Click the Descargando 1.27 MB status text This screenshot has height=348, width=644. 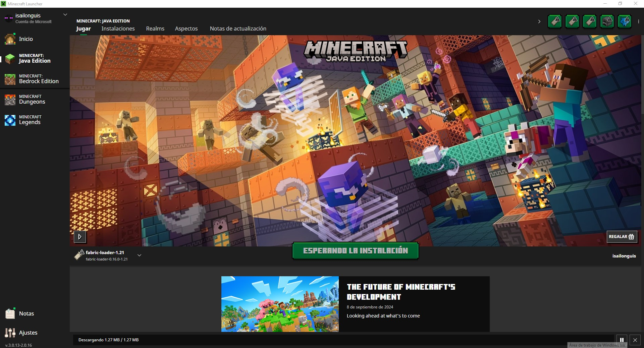tap(108, 340)
